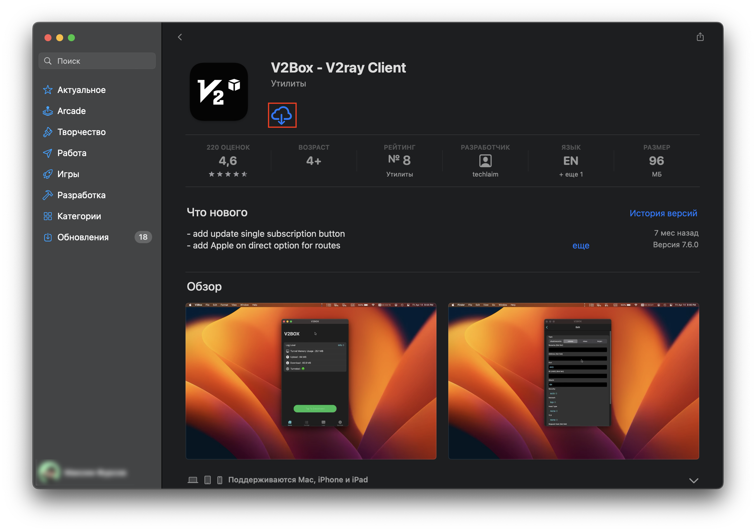Viewport: 756px width, 532px height.
Task: Select Работа sidebar section
Action: point(97,153)
